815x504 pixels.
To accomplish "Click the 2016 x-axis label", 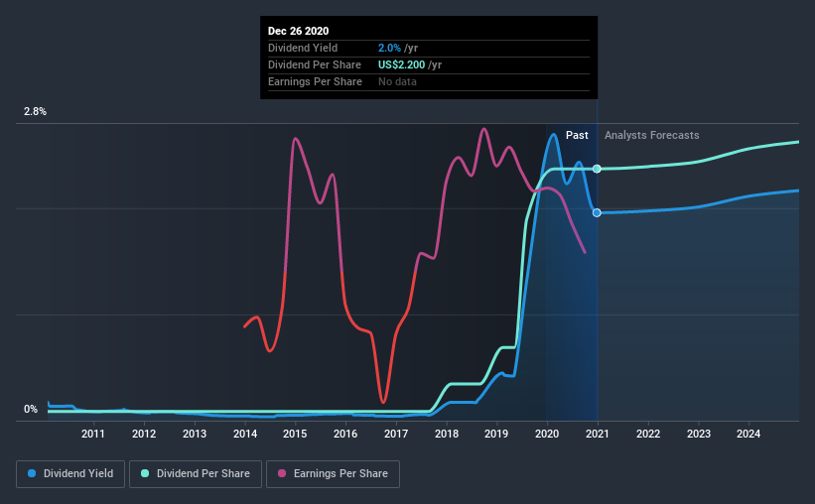I will click(345, 434).
